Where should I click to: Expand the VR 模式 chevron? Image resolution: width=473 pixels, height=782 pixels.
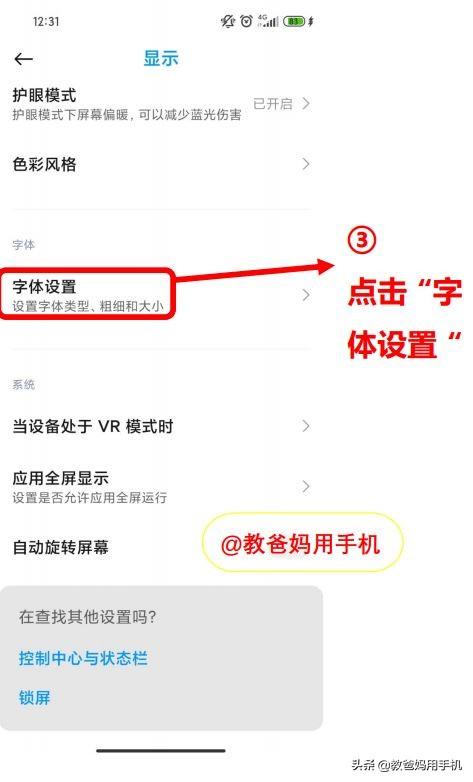(x=306, y=426)
